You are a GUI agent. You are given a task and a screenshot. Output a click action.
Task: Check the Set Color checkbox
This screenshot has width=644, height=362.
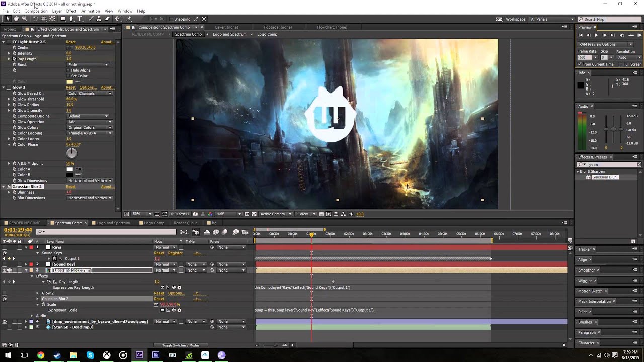click(x=69, y=76)
